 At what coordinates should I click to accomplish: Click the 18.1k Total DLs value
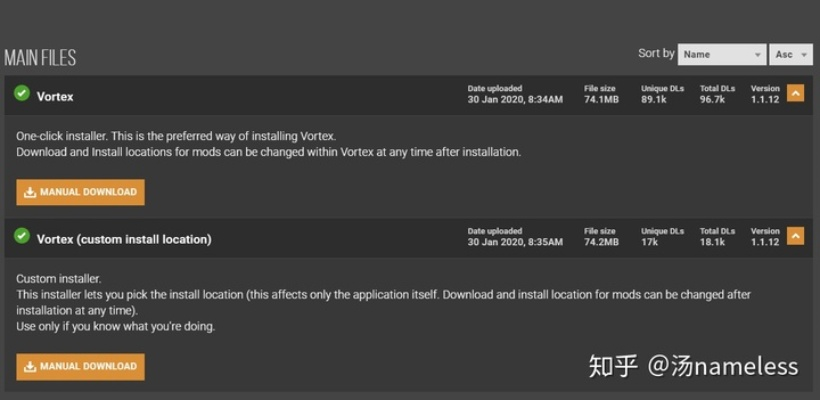pos(712,242)
